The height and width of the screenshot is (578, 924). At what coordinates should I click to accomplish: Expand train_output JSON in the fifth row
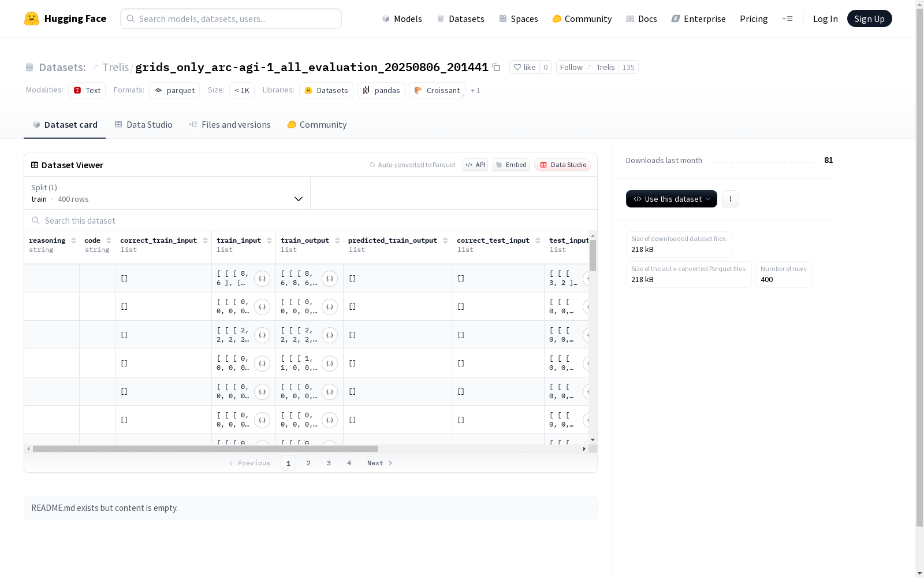pos(330,392)
